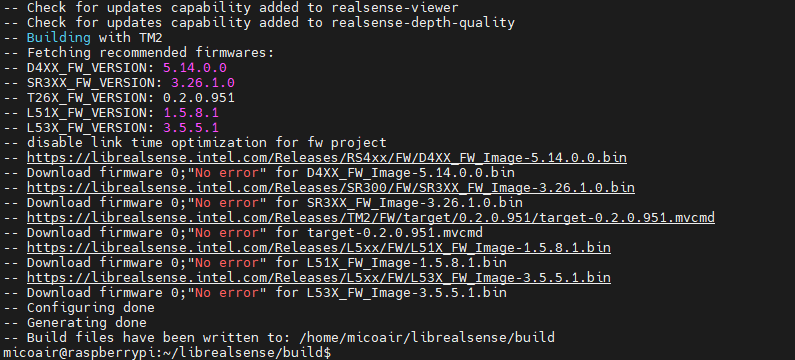Screen dimensions: 795x360
Task: Click the realsense-depth-quality updates capability line
Action: tap(259, 23)
